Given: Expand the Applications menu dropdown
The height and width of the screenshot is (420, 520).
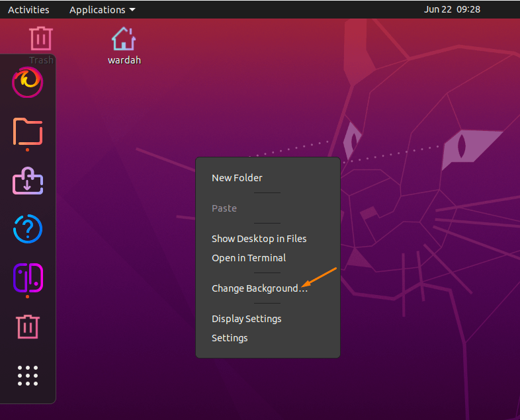Looking at the screenshot, I should coord(102,10).
